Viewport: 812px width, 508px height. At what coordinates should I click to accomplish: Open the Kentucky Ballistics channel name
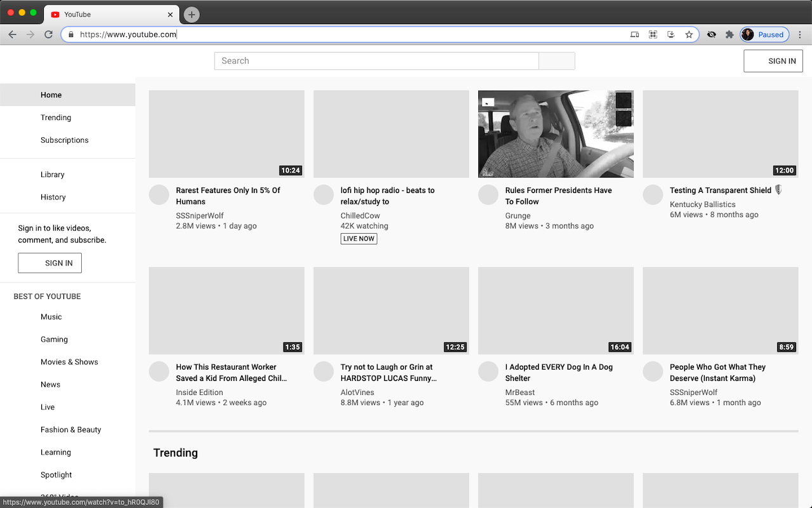[x=703, y=204]
